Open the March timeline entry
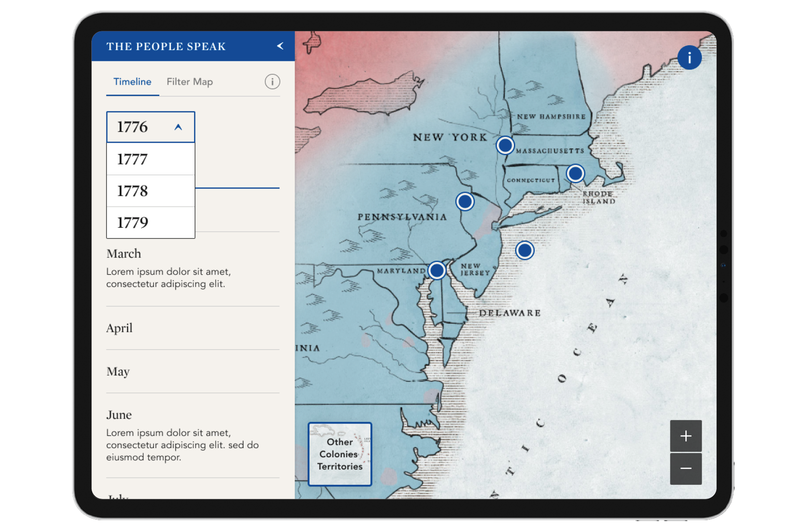803x532 pixels. pos(124,254)
